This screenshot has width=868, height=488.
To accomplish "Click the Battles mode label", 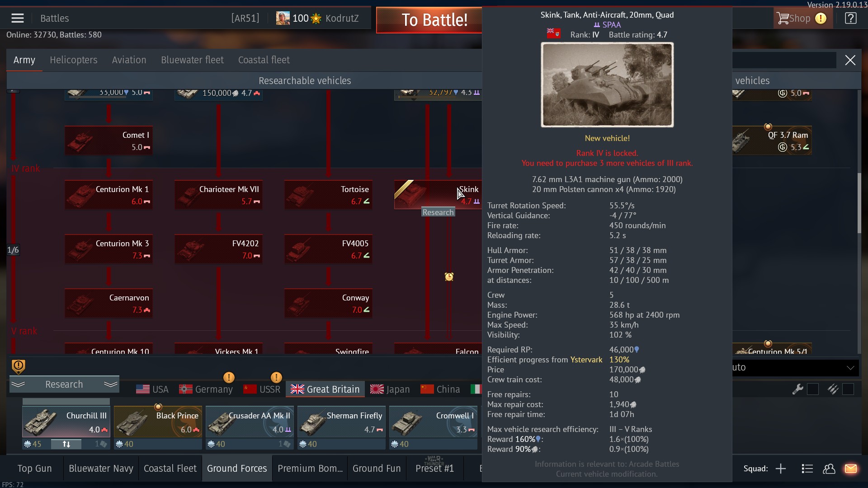I will (55, 19).
